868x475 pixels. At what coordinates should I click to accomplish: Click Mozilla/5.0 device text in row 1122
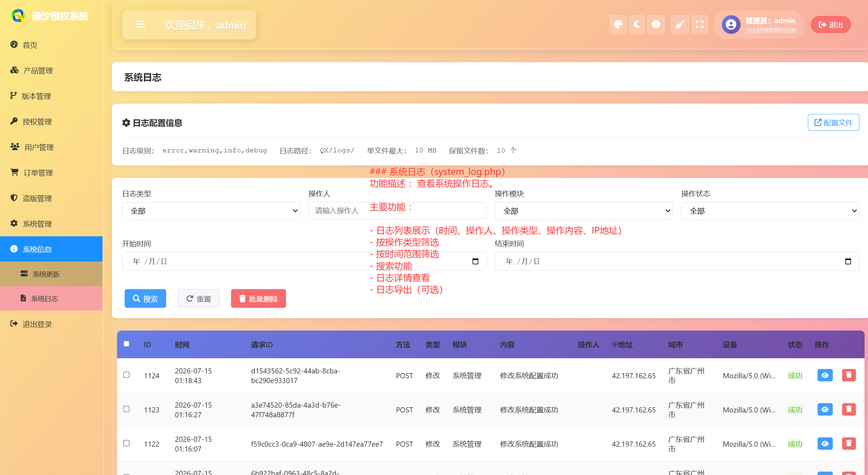(749, 444)
